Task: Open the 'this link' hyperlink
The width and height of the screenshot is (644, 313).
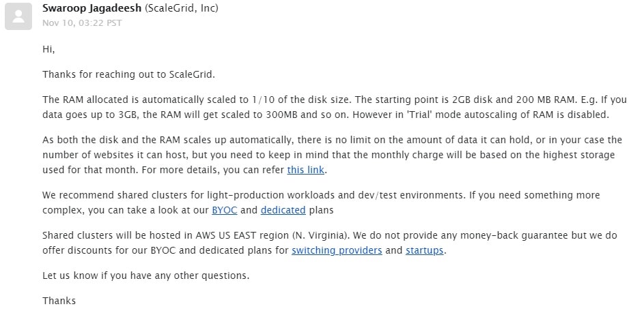Action: 305,170
